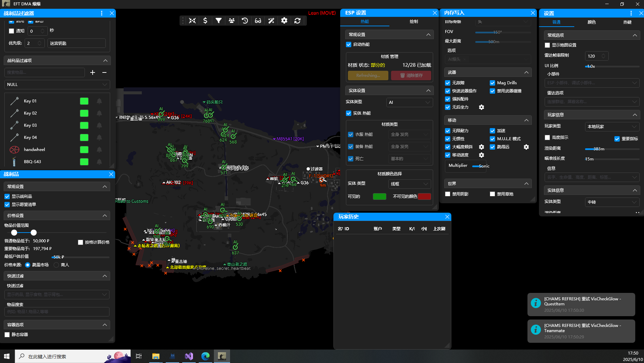This screenshot has height=363, width=644.
Task: Disable the 无限耐力 checkbox
Action: 448,131
